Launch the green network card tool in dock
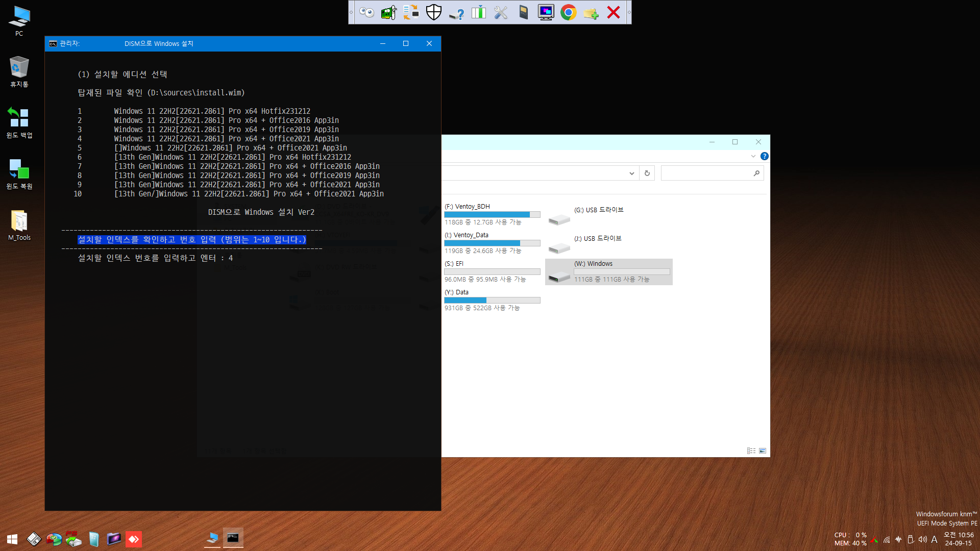This screenshot has height=551, width=980. tap(389, 12)
